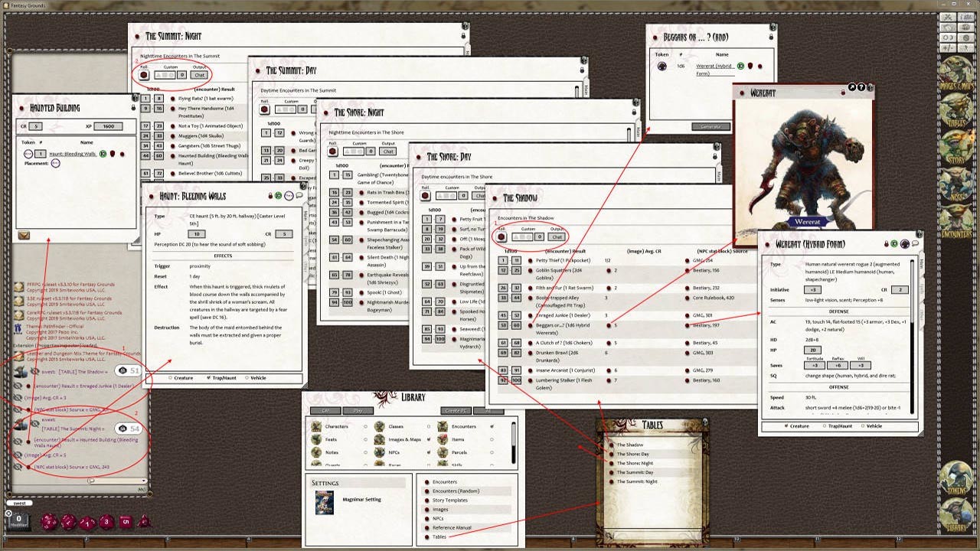The image size is (980, 551).
Task: Roll a red d6 from the dice tray
Action: pyautogui.click(x=126, y=520)
